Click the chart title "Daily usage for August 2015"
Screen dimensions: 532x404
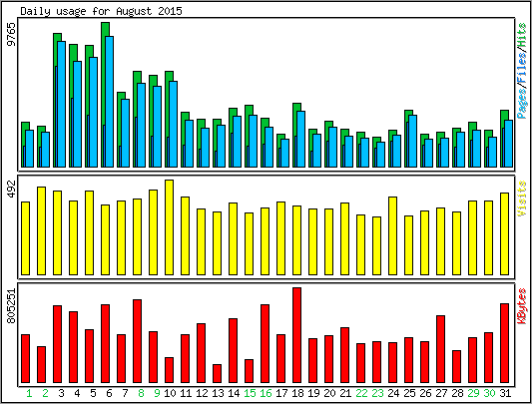coord(101,11)
